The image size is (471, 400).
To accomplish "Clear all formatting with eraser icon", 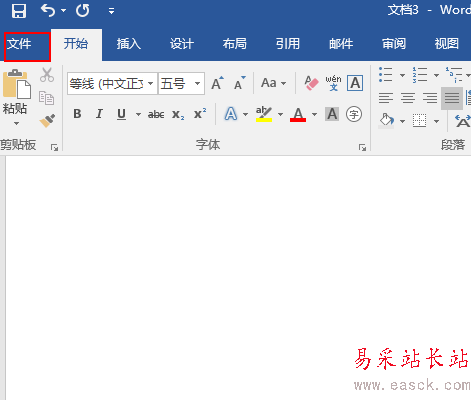I will pos(311,83).
